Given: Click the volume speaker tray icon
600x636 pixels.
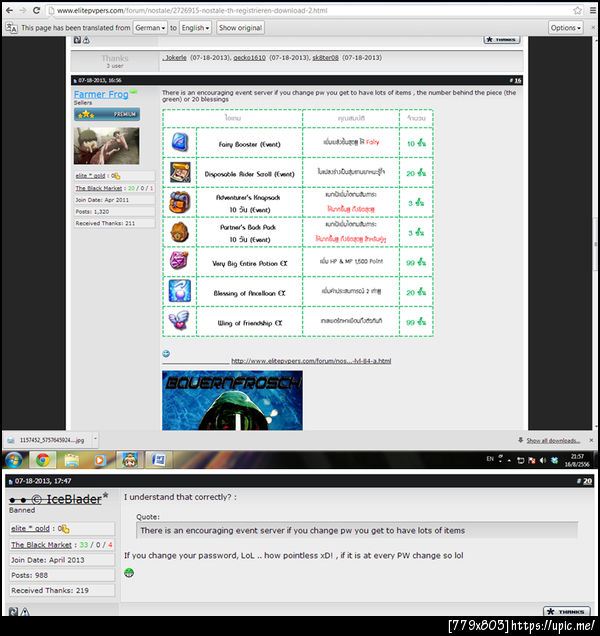Looking at the screenshot, I should point(543,460).
